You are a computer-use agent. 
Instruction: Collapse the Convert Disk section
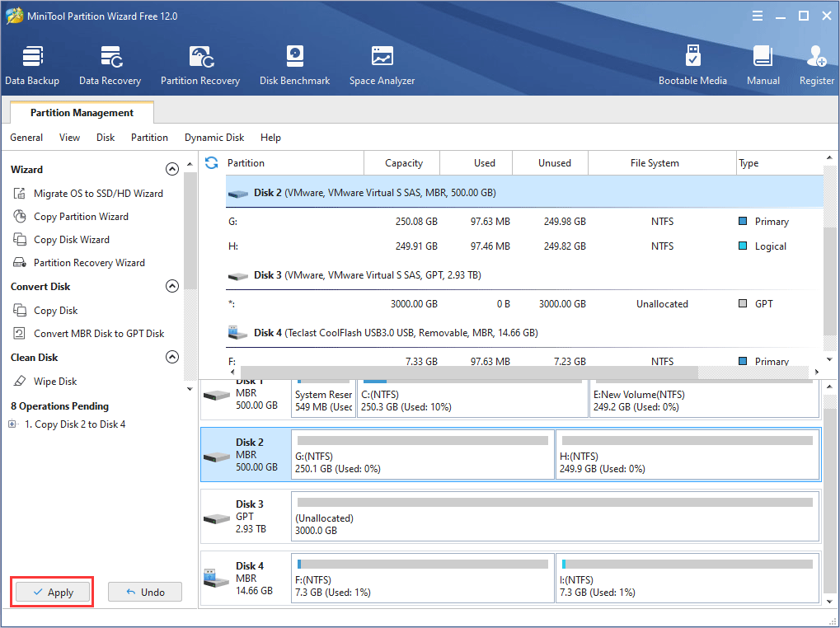click(172, 287)
